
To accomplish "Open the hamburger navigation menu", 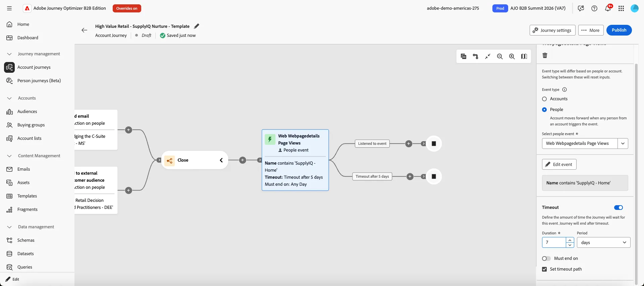I will click(x=9, y=8).
